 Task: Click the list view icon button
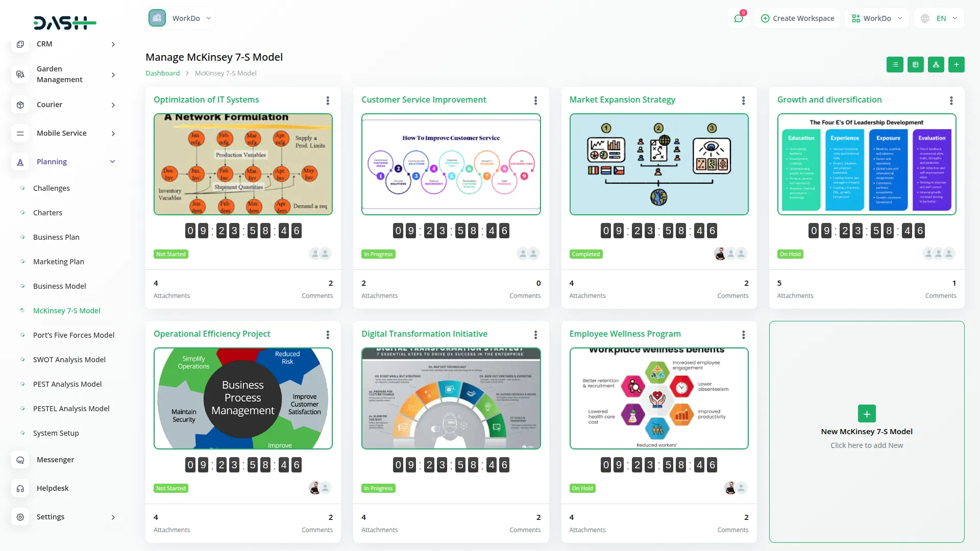point(895,65)
